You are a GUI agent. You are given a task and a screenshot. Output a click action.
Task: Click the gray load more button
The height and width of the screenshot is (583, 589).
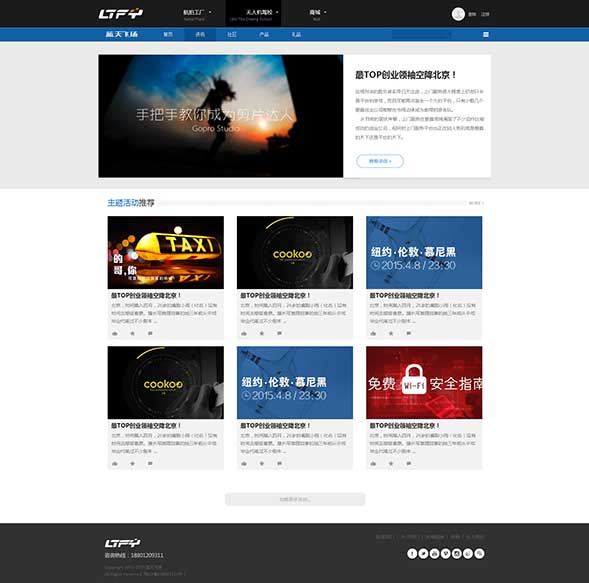click(295, 499)
